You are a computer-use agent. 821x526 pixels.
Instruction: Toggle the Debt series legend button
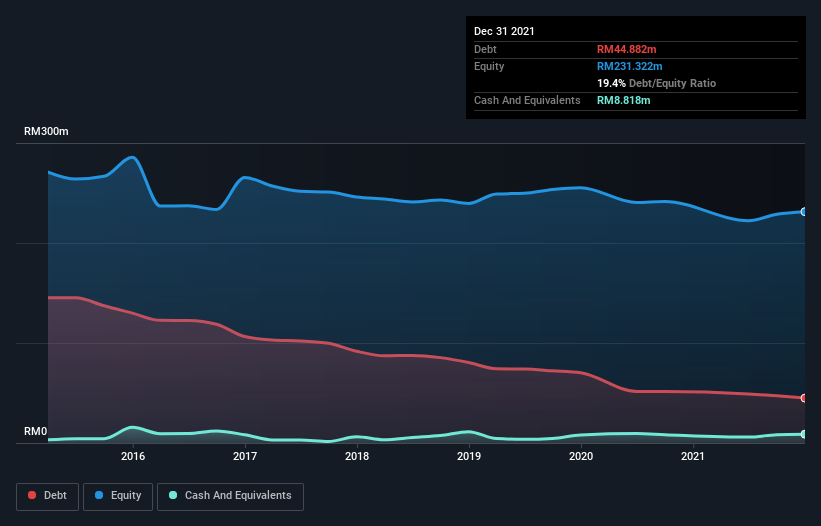tap(48, 496)
